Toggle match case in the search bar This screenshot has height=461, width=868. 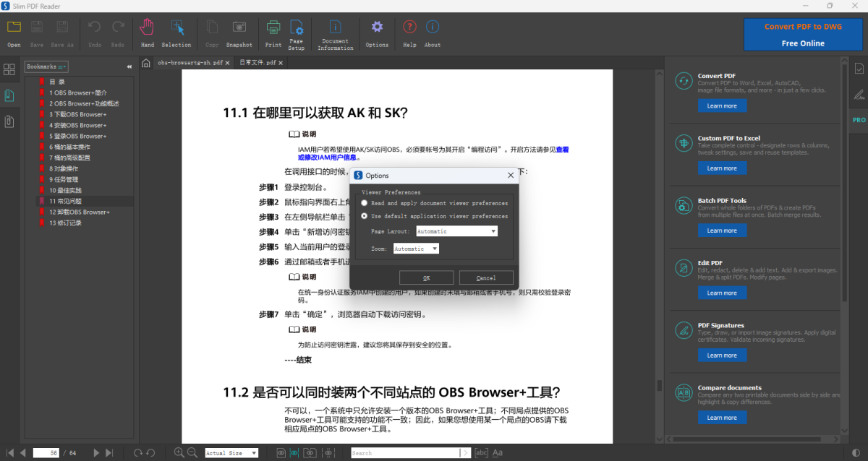[x=498, y=453]
